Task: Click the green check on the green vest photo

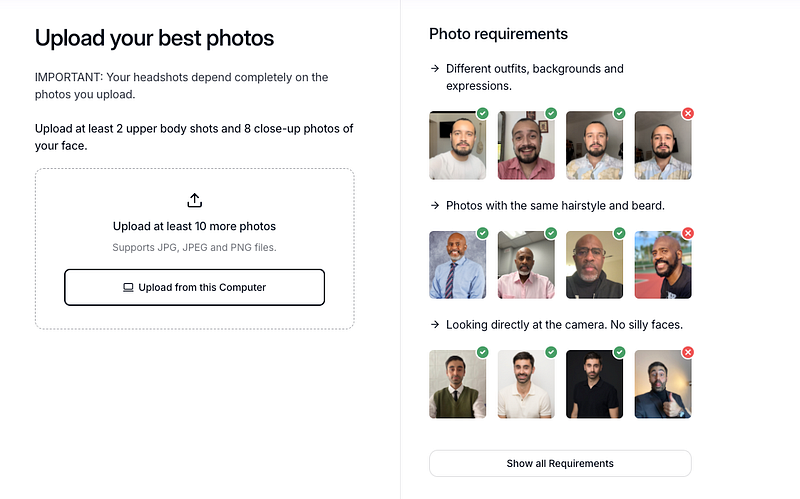Action: (483, 352)
